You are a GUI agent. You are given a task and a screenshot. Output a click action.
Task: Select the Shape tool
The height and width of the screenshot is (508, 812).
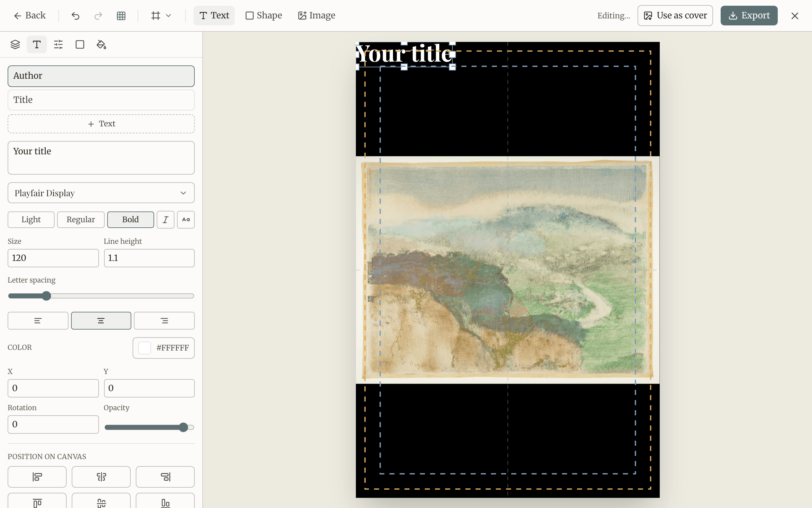point(264,16)
